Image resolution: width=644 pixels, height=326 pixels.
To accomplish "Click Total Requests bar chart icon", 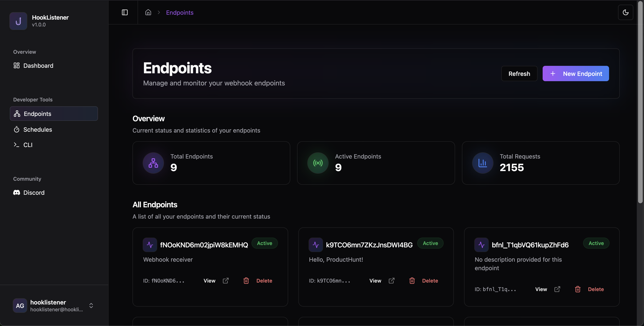I will (483, 163).
